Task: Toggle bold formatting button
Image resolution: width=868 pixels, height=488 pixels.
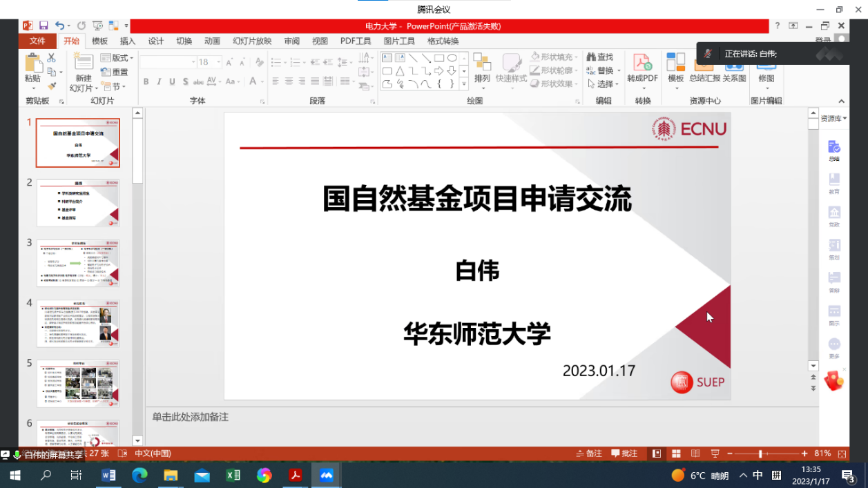Action: (146, 81)
